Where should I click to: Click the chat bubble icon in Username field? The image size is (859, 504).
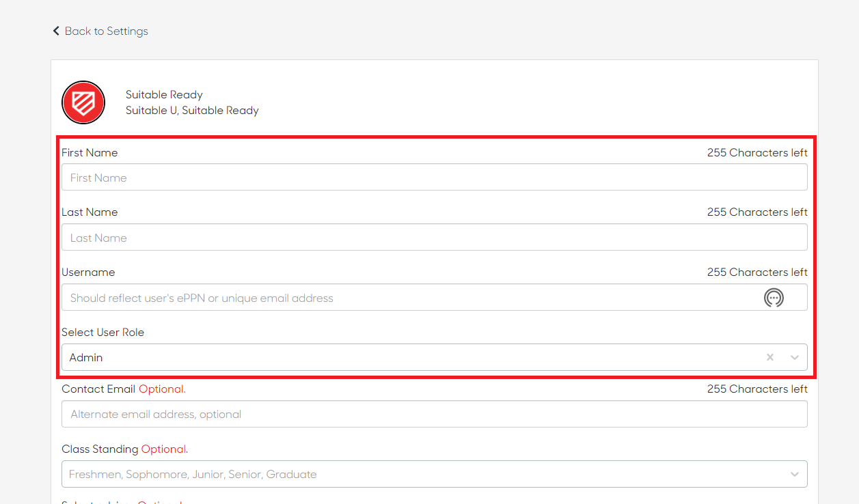pyautogui.click(x=774, y=298)
